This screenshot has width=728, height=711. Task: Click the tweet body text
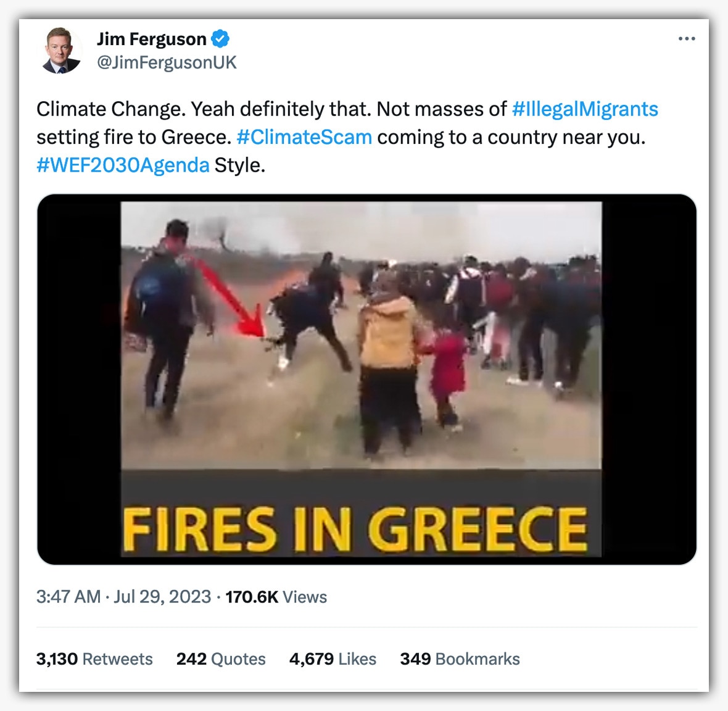click(x=347, y=137)
